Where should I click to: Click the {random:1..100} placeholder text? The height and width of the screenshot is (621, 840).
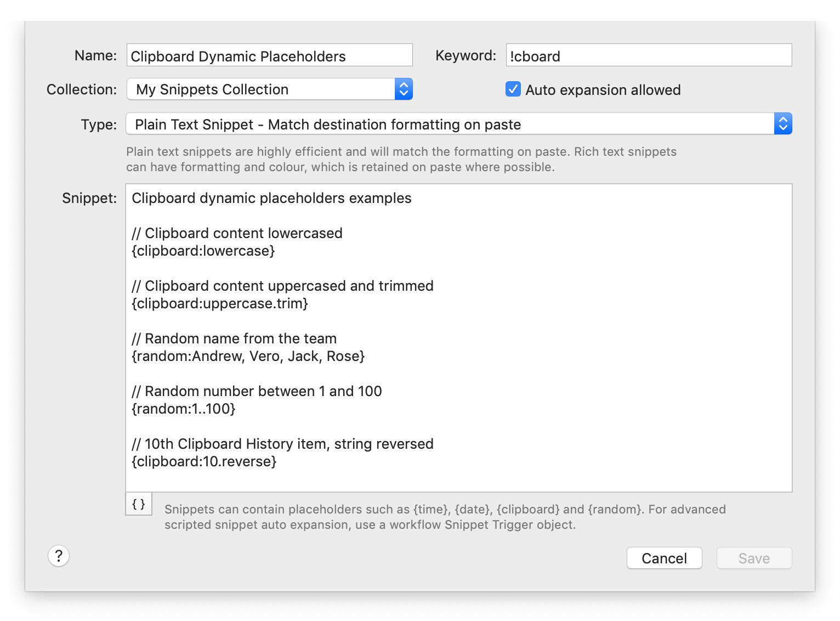coord(183,408)
